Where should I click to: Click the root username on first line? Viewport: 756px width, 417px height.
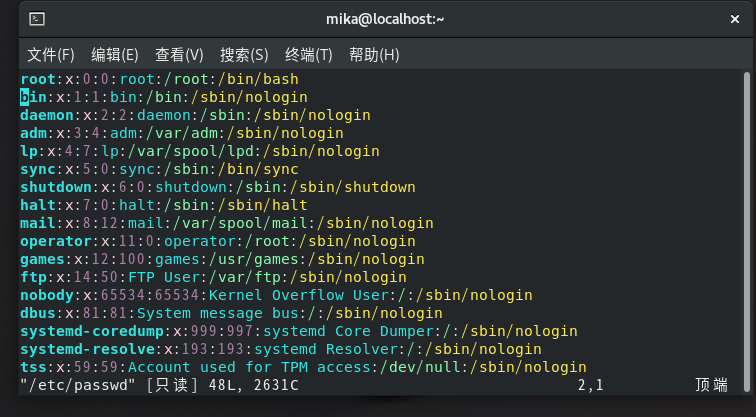(x=38, y=79)
